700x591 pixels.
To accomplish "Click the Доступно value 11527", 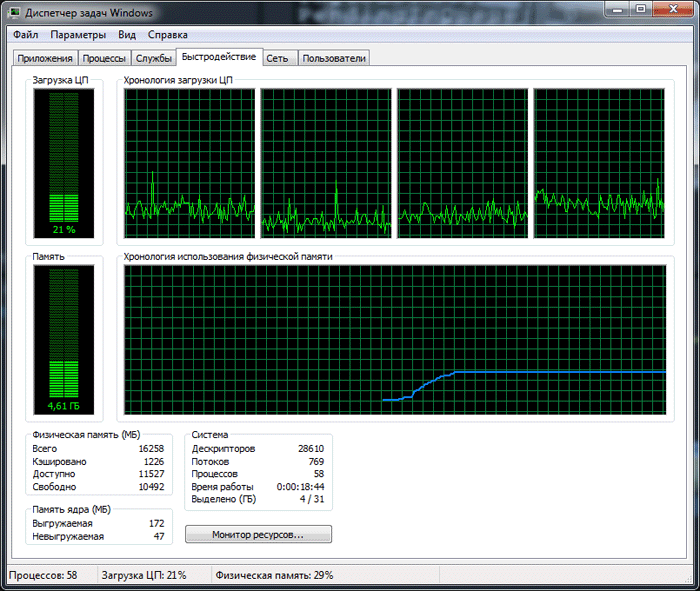I will [x=151, y=474].
